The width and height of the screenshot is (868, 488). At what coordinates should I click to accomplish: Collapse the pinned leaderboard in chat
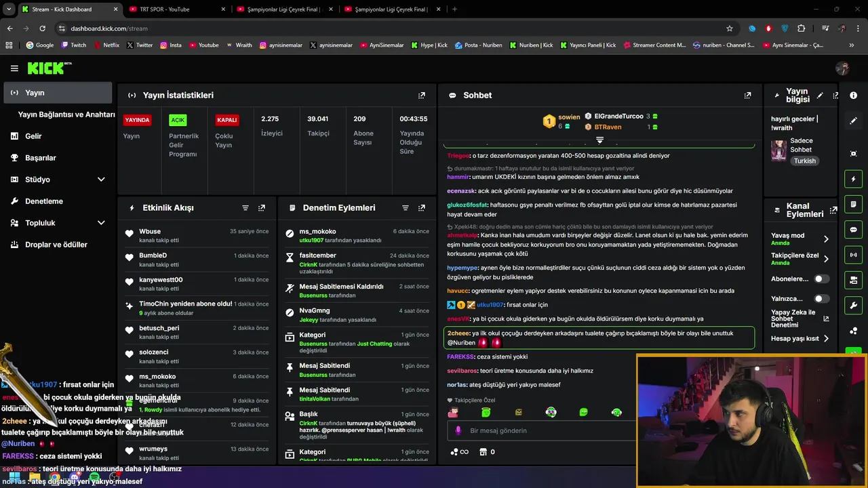pos(599,140)
